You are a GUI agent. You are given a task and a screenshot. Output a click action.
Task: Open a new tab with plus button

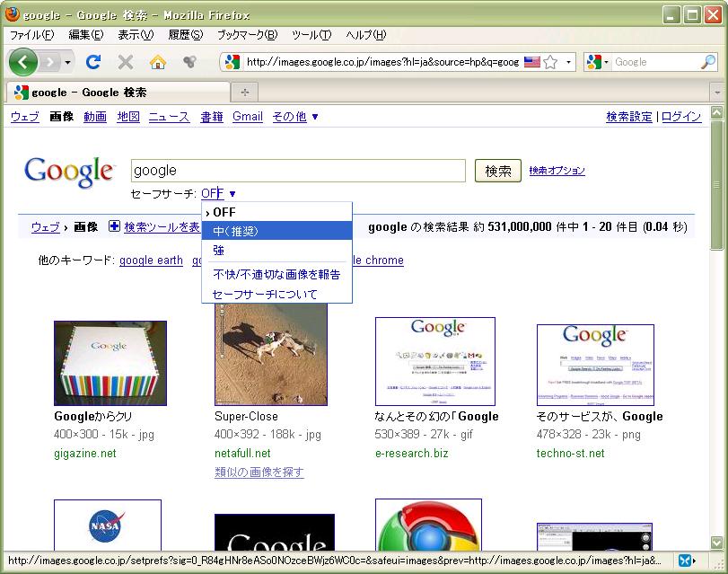[x=245, y=93]
